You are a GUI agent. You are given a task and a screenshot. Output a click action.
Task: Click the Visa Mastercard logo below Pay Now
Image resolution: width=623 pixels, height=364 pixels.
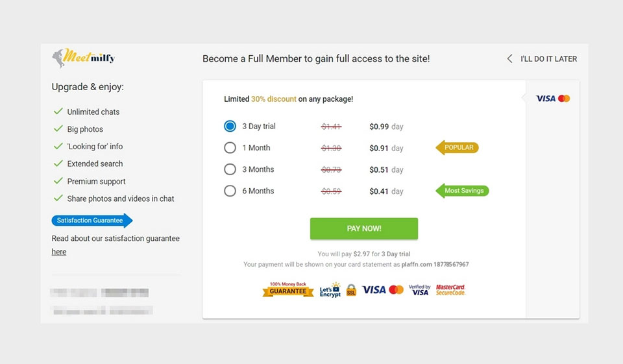(383, 290)
